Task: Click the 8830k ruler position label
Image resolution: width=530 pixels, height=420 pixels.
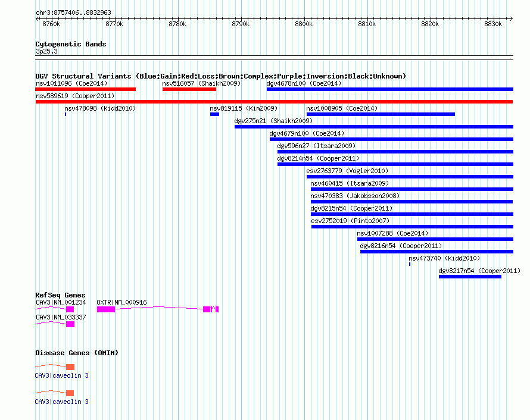Action: tap(493, 24)
